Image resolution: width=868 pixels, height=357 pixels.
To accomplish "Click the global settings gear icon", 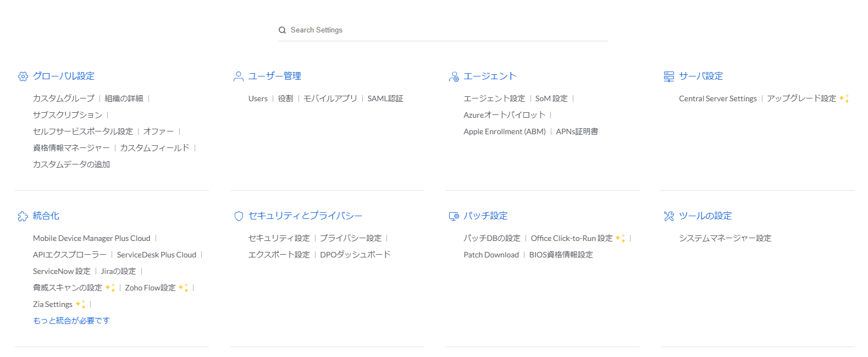I will click(x=23, y=76).
